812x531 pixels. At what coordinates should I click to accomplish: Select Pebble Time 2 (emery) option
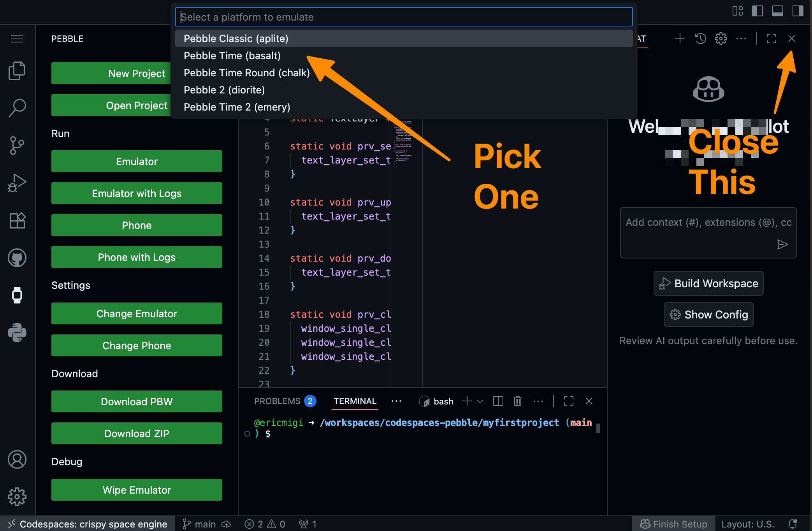[237, 107]
